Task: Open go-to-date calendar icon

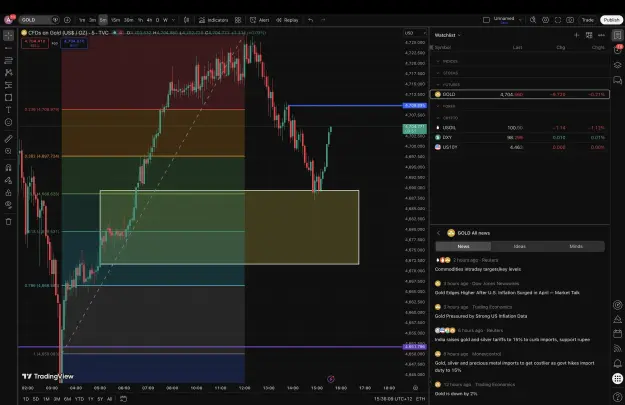Action: (x=124, y=399)
